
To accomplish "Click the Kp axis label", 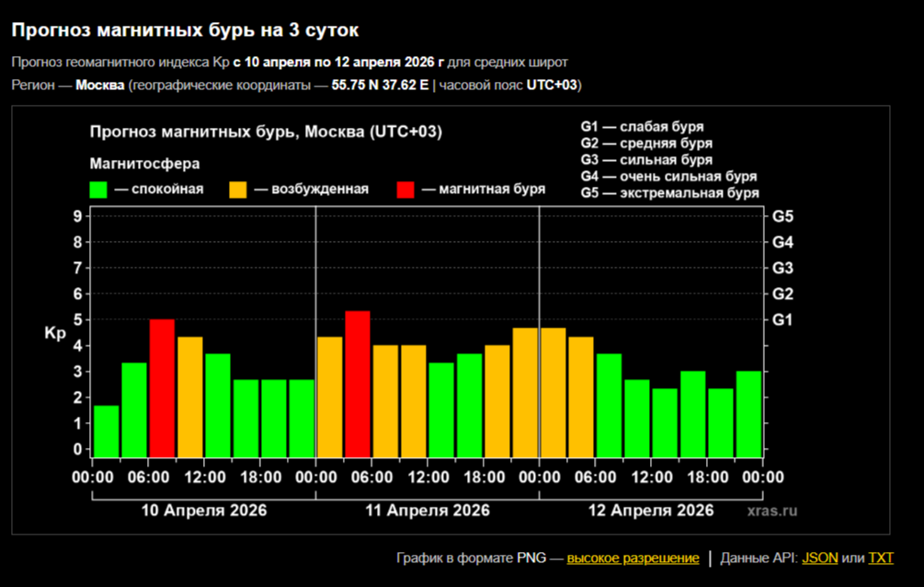I will pyautogui.click(x=54, y=333).
